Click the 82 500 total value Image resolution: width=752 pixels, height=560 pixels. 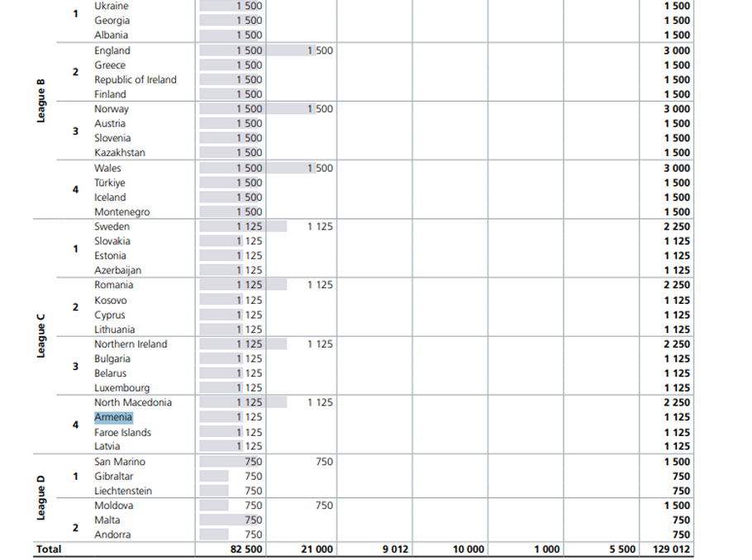point(245,549)
